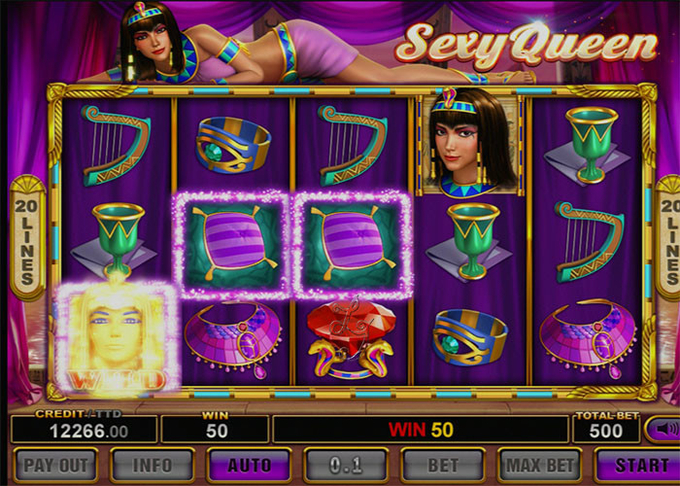Click the queen portrait symbol on reel four
Screen dimensions: 680x486
tap(469, 143)
